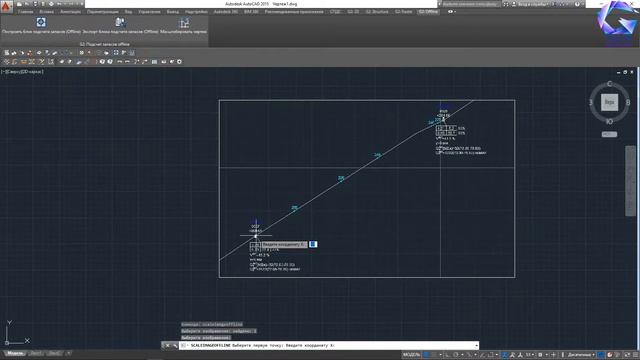Switch to the G2-Tools ribbon tab
640x360 pixels.
tap(403, 12)
